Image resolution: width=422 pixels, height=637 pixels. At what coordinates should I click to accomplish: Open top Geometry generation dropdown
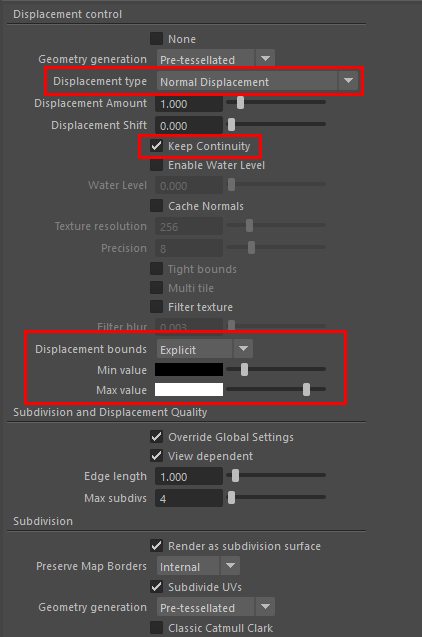tap(216, 60)
